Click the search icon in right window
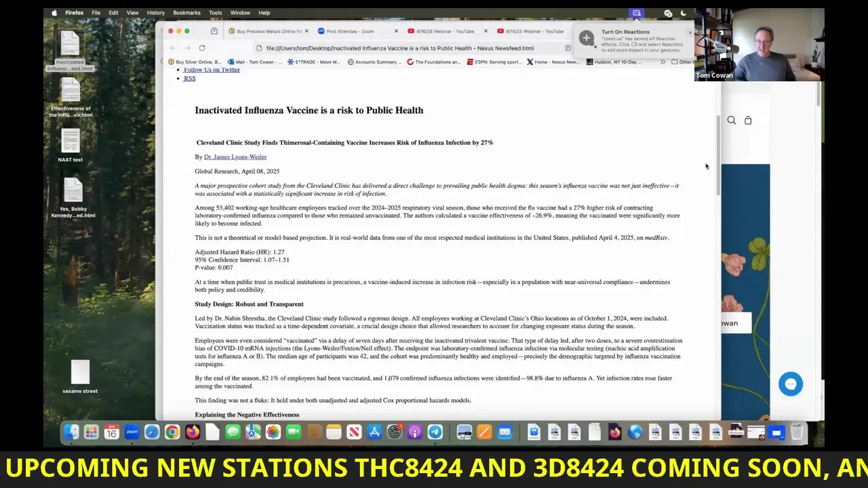Image resolution: width=868 pixels, height=488 pixels. pos(732,121)
